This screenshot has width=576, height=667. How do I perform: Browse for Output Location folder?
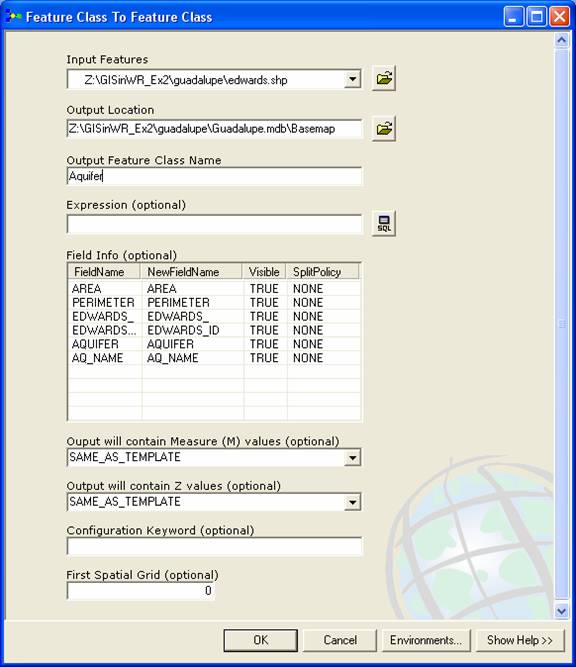384,128
